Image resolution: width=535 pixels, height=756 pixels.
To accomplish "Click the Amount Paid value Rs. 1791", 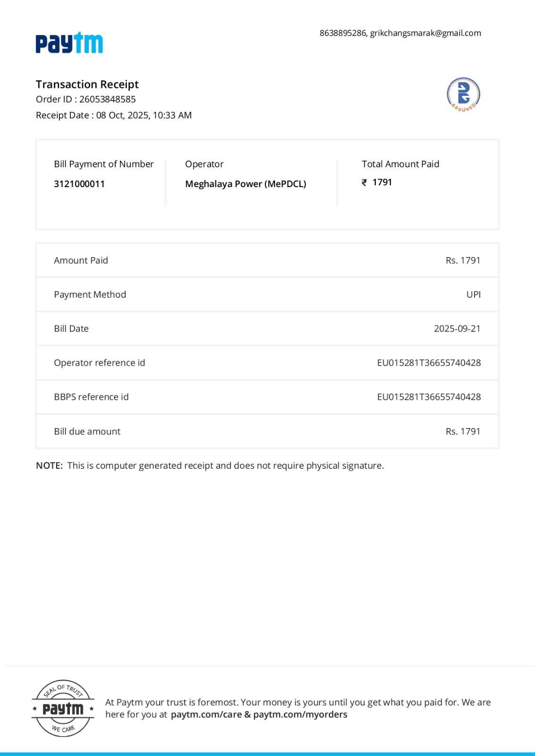I will coord(463,260).
